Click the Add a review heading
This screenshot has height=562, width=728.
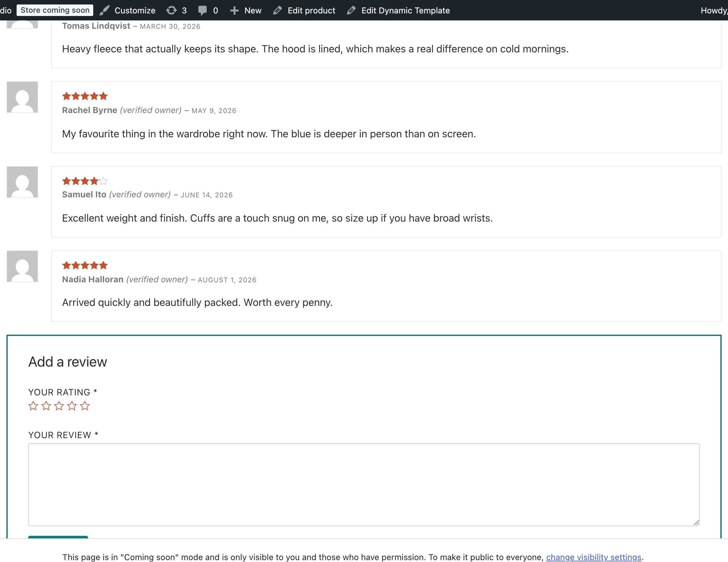pos(68,362)
